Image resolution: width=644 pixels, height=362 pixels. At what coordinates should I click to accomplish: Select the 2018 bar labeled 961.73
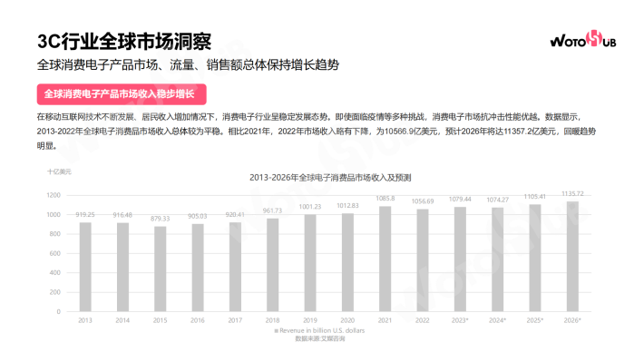click(x=273, y=265)
